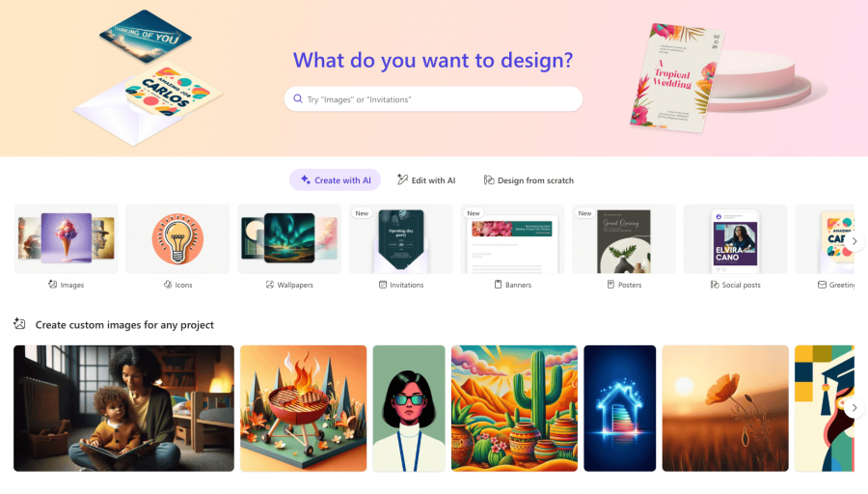Click the Posters category label icon
868x494 pixels.
tap(610, 284)
